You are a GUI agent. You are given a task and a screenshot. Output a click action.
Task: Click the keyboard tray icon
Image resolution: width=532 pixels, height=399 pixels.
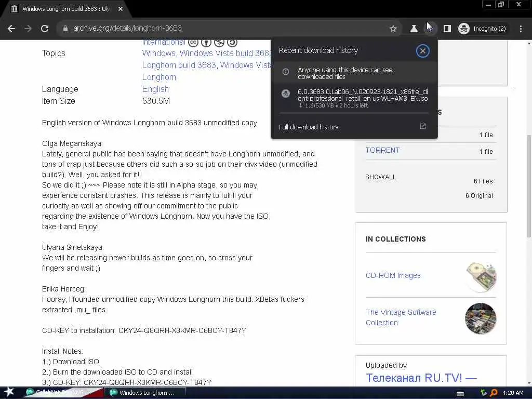(460, 394)
